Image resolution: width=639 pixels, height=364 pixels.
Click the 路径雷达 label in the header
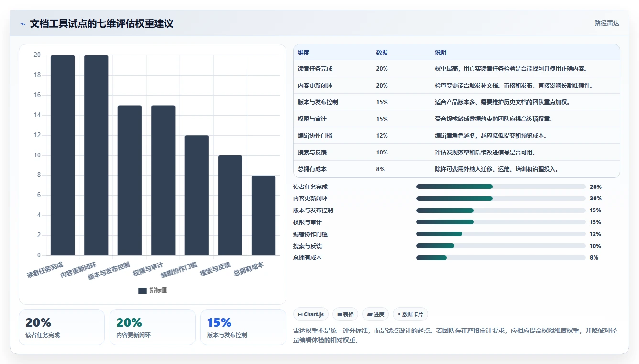pyautogui.click(x=606, y=23)
